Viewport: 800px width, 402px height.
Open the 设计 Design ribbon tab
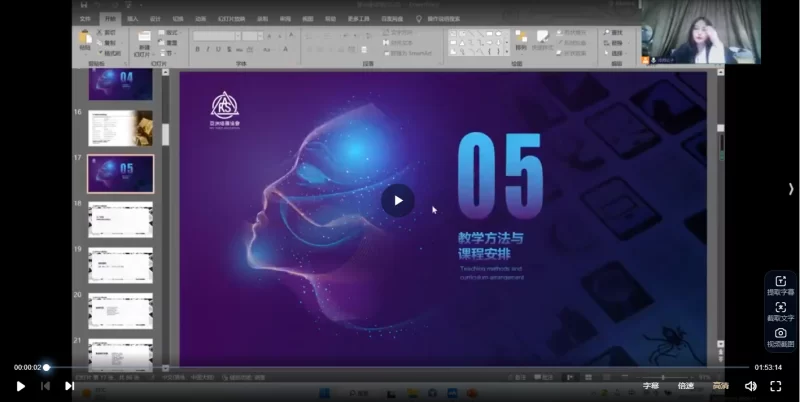155,19
